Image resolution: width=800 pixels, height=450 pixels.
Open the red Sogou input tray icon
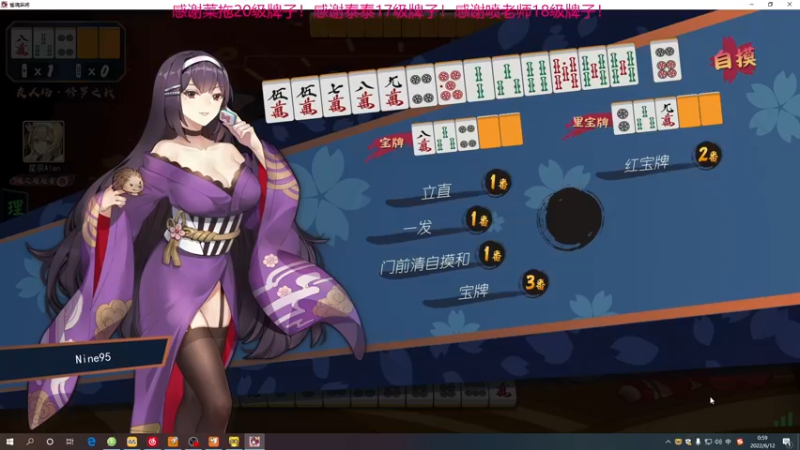coord(740,442)
